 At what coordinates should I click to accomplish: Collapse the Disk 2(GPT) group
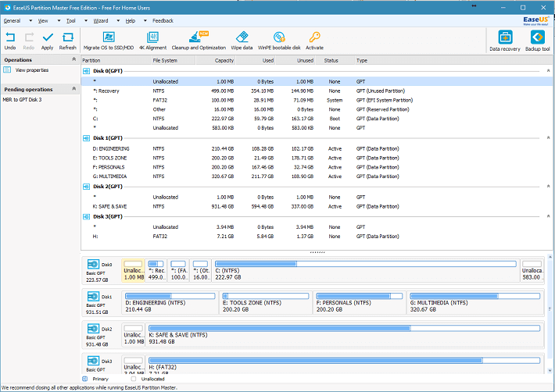[x=548, y=187]
